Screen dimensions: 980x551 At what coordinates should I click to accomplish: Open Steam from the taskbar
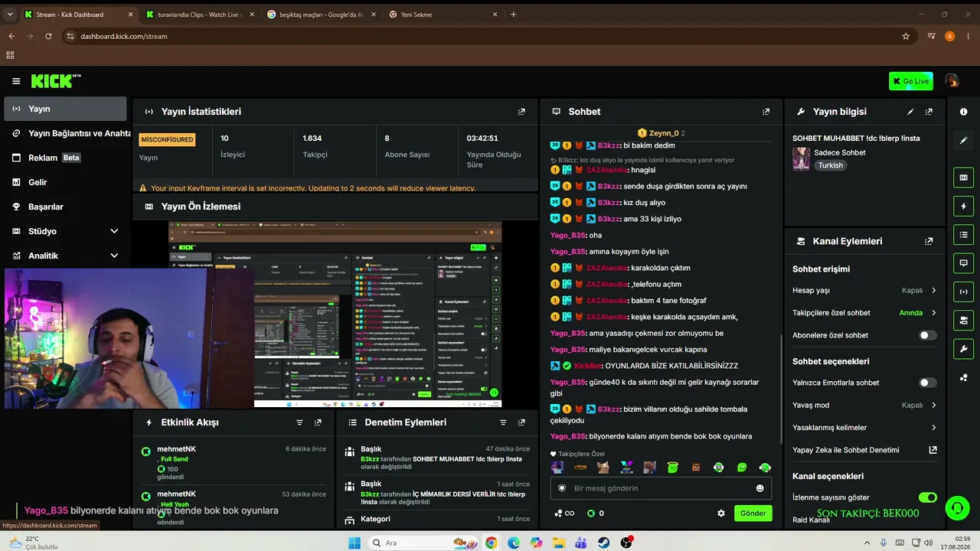pos(604,543)
